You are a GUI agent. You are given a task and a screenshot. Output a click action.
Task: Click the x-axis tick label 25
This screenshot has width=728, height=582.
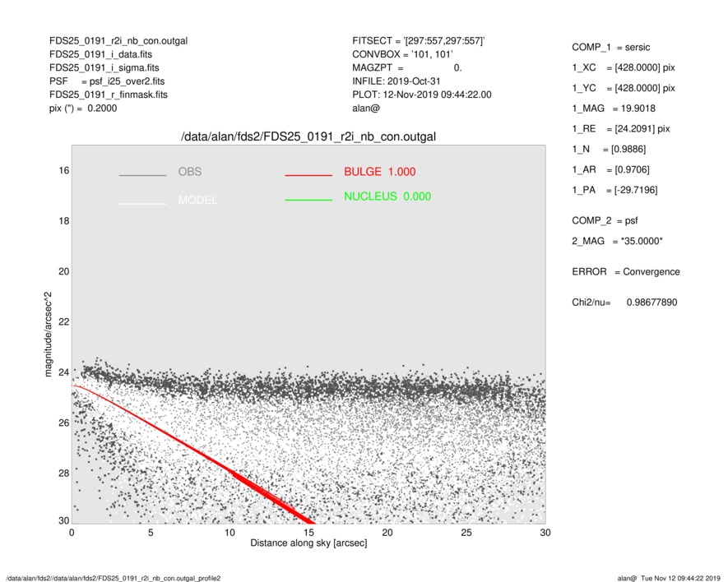tap(466, 533)
